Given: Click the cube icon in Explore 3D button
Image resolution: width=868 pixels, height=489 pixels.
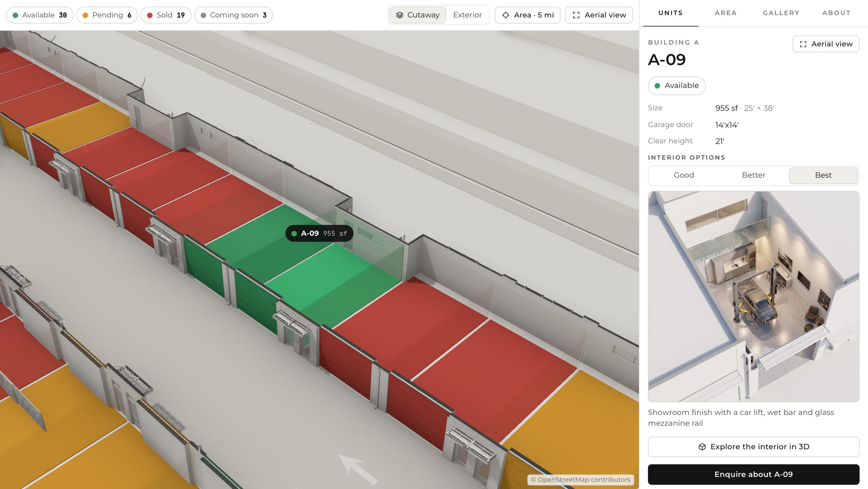Looking at the screenshot, I should click(702, 447).
